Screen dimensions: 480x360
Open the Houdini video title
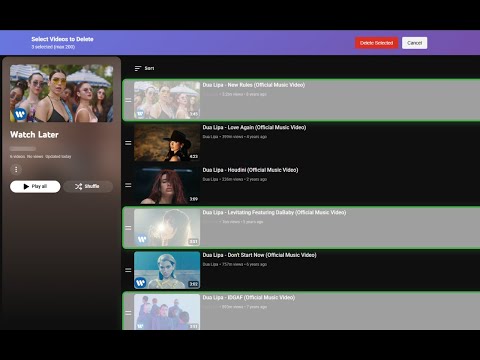point(250,170)
